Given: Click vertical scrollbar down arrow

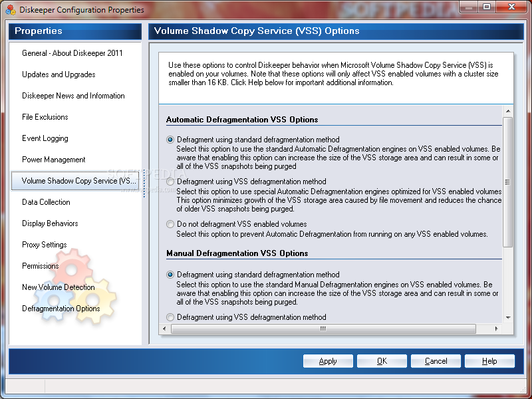Looking at the screenshot, I should [x=508, y=318].
